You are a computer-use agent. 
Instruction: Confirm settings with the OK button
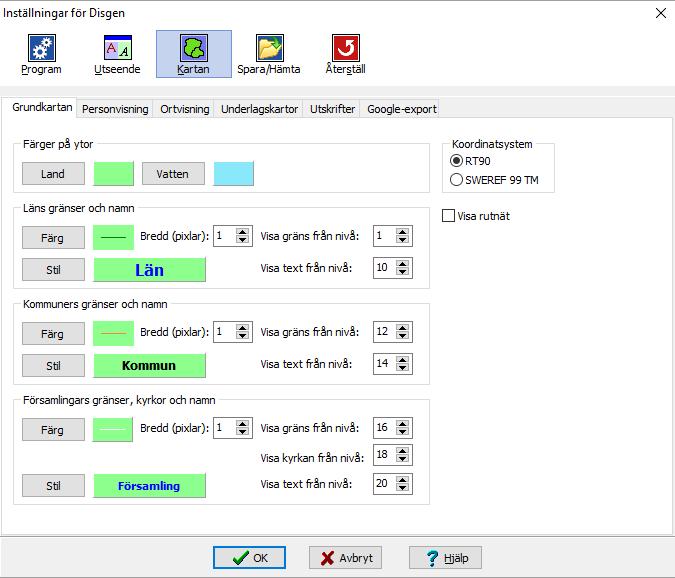pos(249,558)
